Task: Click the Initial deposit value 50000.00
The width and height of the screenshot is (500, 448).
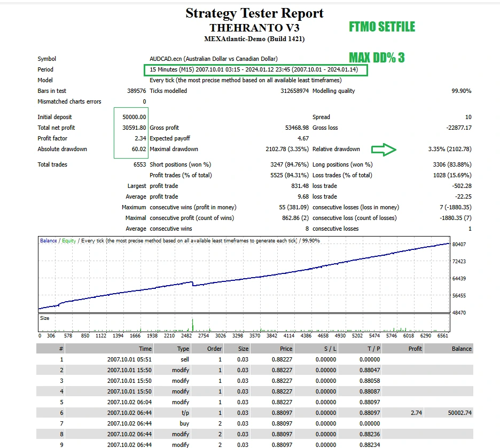Action: tap(135, 117)
